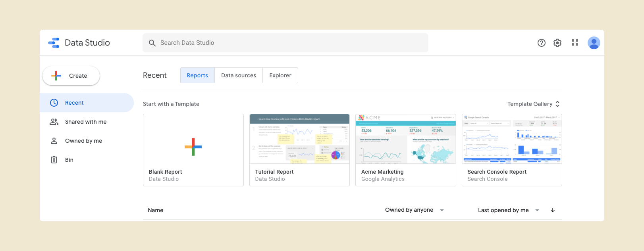644x251 pixels.
Task: Open Recent in the sidebar
Action: 87,103
